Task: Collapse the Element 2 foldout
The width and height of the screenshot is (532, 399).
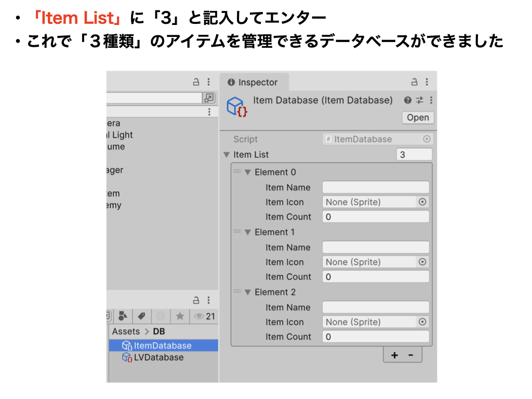Action: tap(248, 292)
